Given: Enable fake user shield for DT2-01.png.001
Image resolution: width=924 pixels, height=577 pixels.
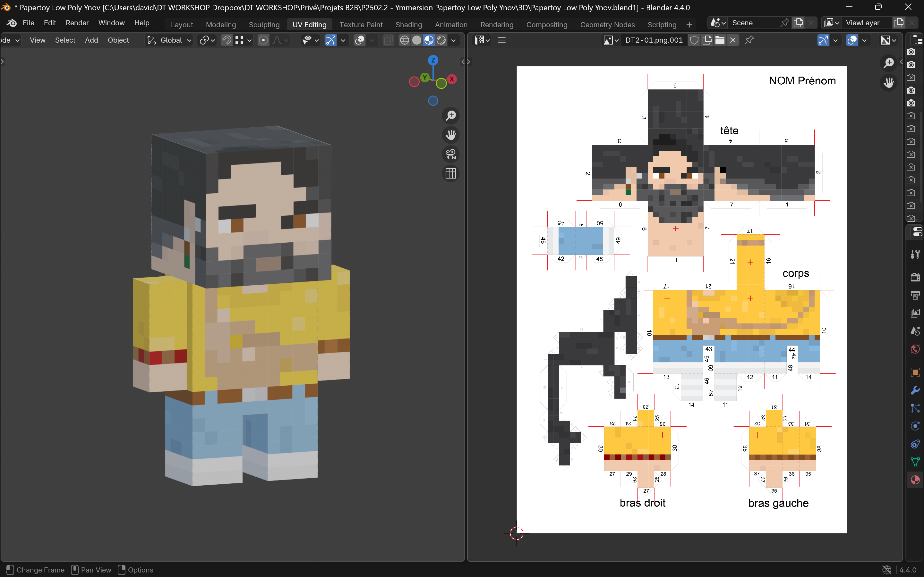Looking at the screenshot, I should coord(695,40).
